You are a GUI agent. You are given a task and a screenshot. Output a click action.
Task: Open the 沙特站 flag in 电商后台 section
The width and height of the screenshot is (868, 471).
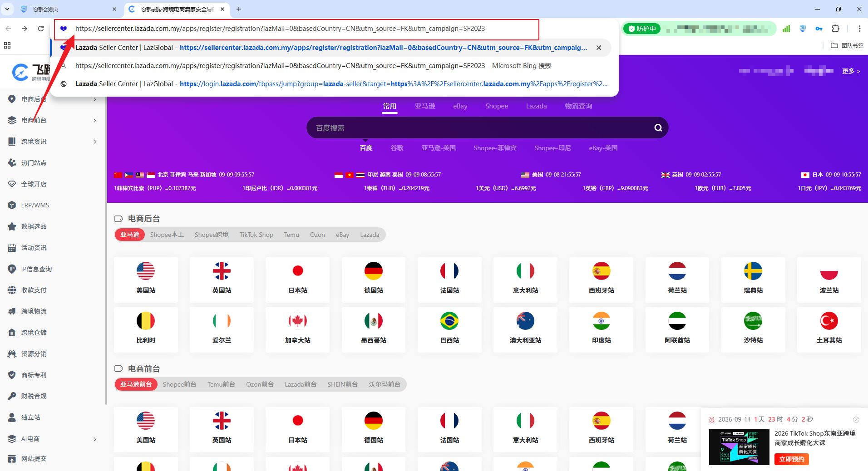[x=753, y=321]
